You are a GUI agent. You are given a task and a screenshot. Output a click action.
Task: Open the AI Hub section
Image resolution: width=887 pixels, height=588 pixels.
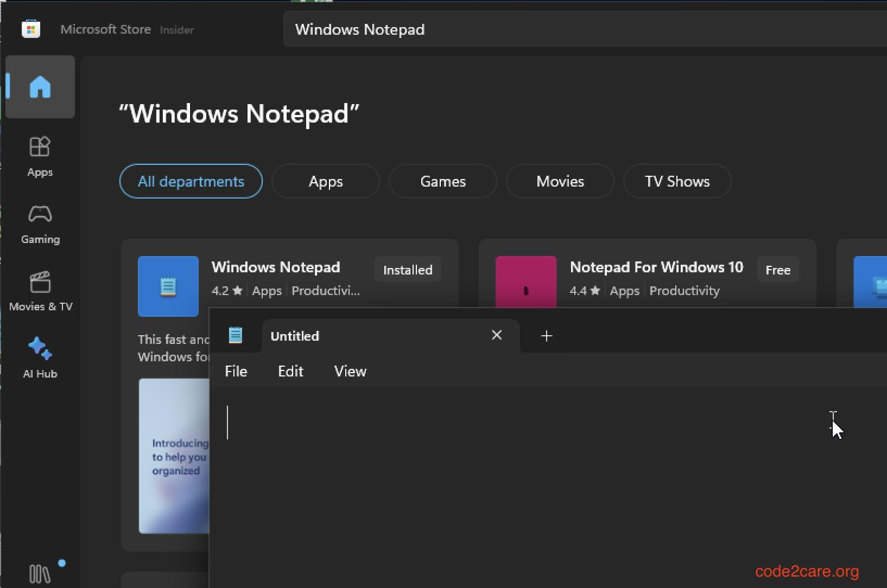[40, 357]
